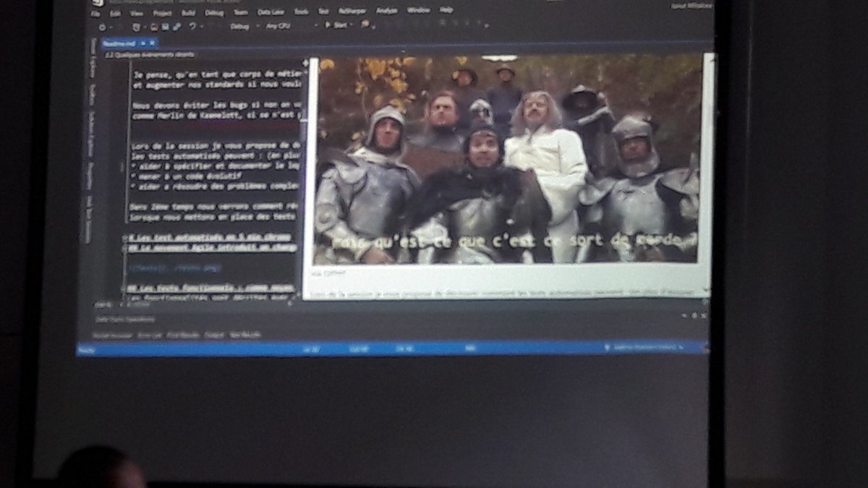Screen dimensions: 868x488
Task: Pin the Readme.md tab
Action: tap(142, 43)
